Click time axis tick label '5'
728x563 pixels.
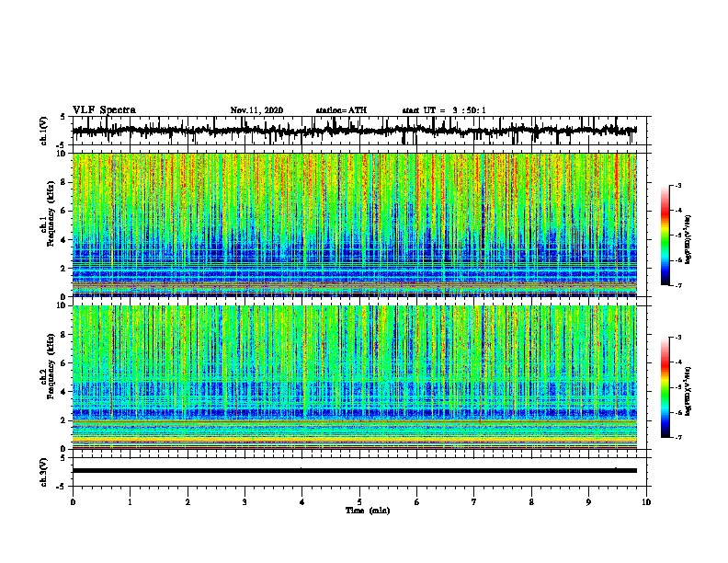pyautogui.click(x=359, y=502)
